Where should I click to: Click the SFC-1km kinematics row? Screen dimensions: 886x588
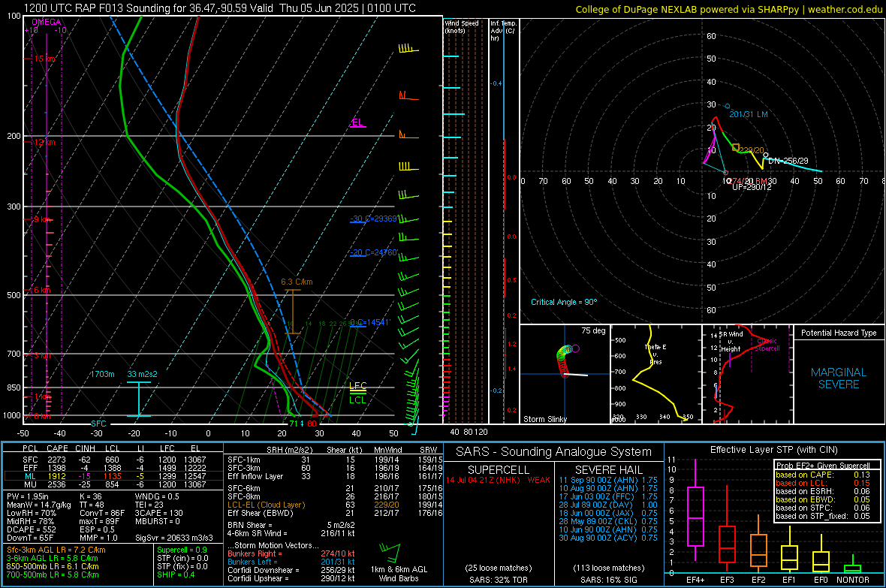[x=335, y=460]
